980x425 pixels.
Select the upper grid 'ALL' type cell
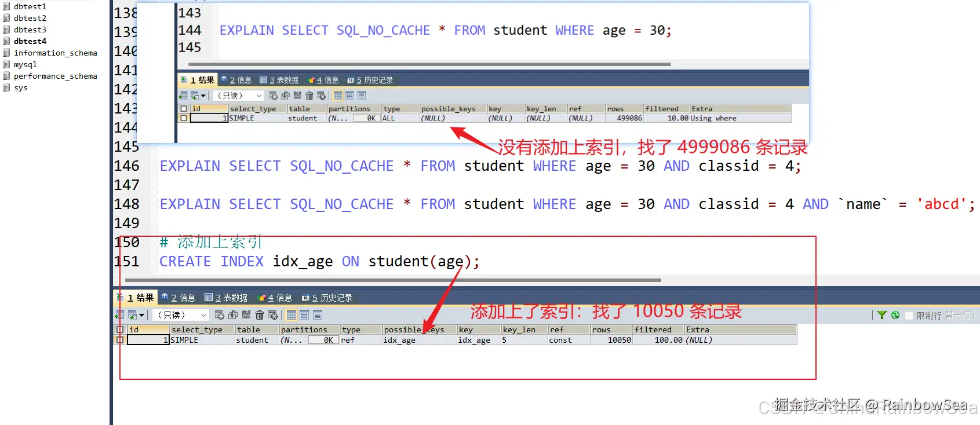tap(400, 118)
